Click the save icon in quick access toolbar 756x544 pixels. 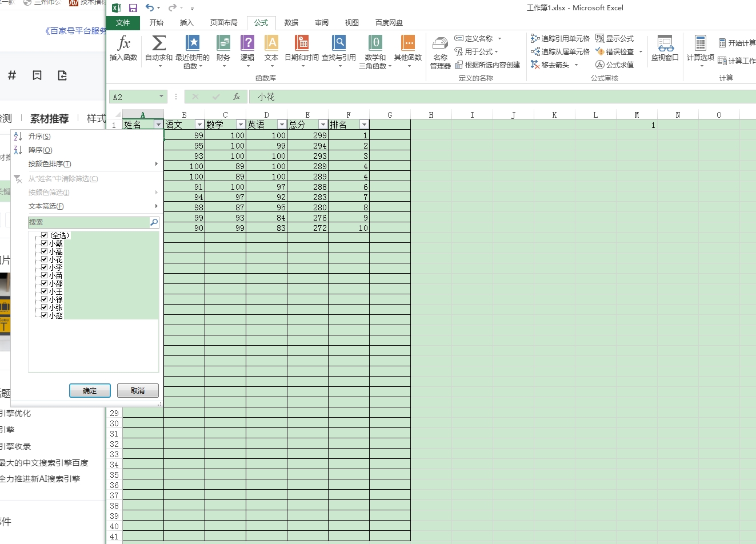[133, 8]
